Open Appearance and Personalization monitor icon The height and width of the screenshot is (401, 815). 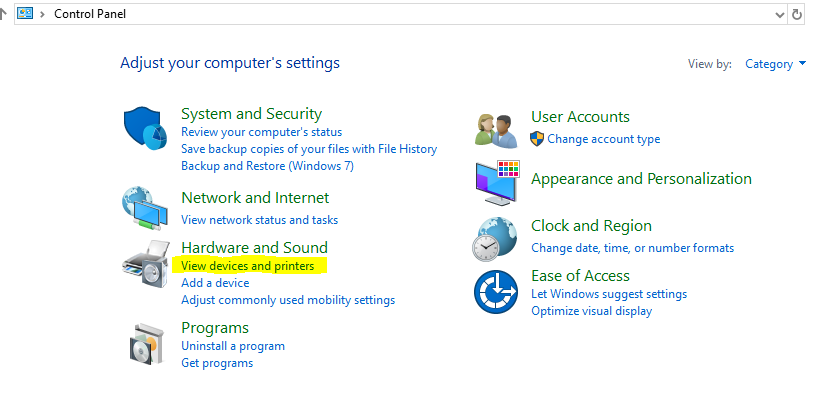pyautogui.click(x=497, y=183)
